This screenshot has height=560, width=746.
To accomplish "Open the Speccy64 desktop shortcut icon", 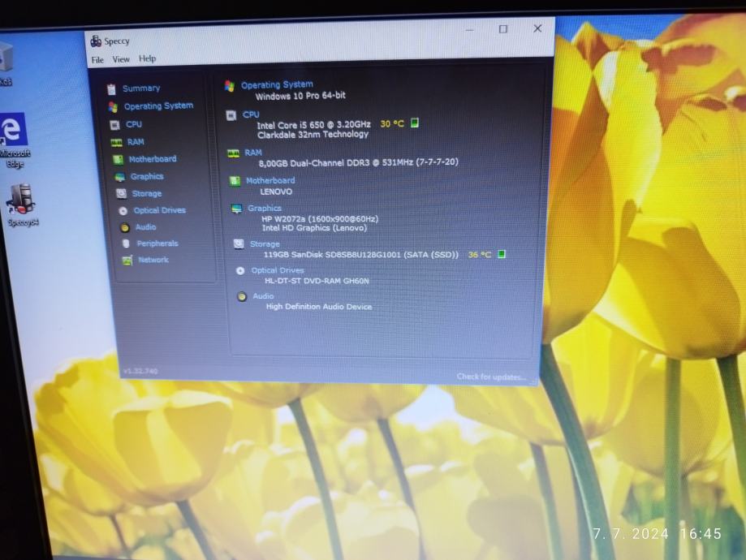I will pyautogui.click(x=19, y=199).
